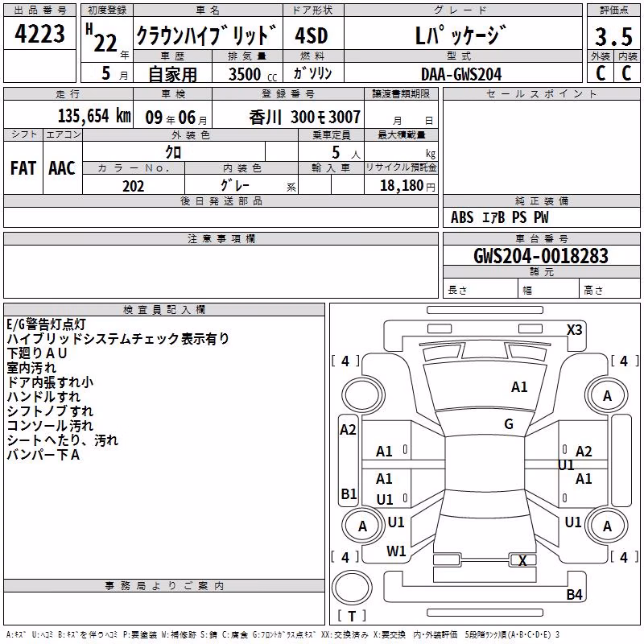Select the unmarked front-left wheel circle
This screenshot has height=644, width=644.
[362, 395]
